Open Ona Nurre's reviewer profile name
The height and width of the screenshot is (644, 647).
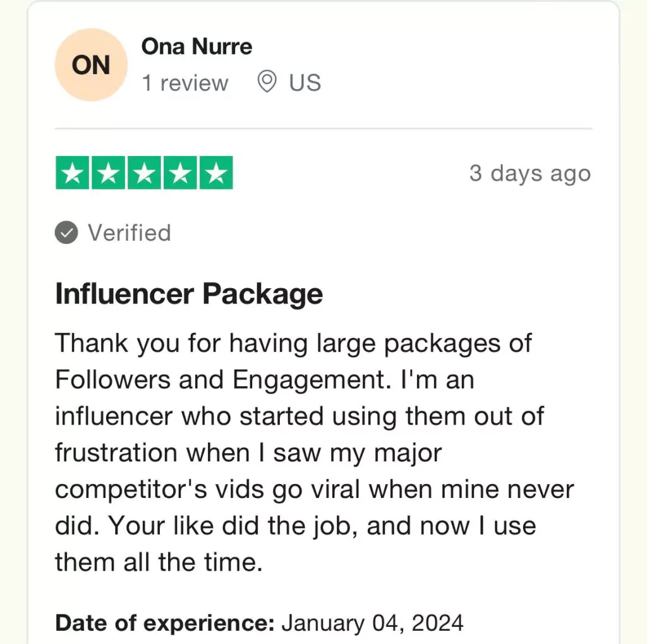coord(197,46)
